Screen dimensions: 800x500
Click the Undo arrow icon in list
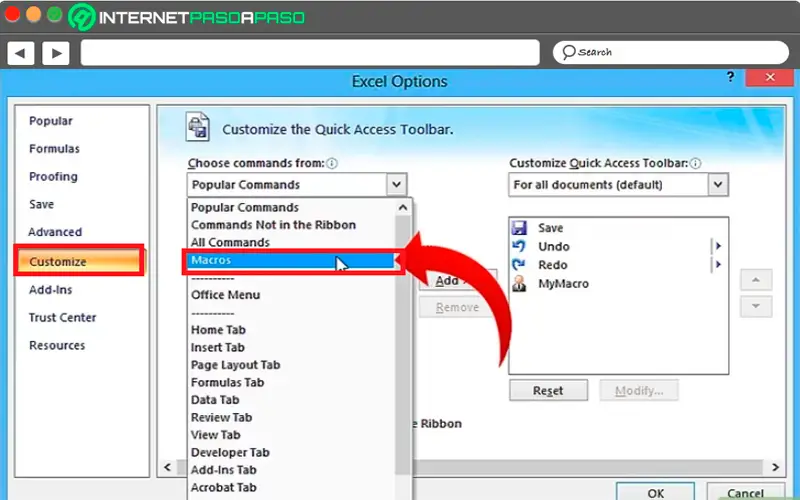[519, 246]
